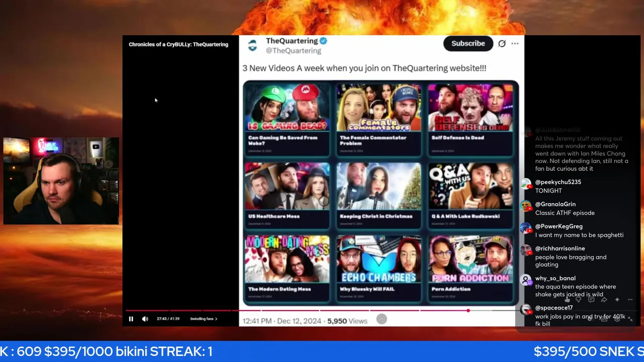Click the streamer webcam overlay
The height and width of the screenshot is (362, 644).
[61, 181]
